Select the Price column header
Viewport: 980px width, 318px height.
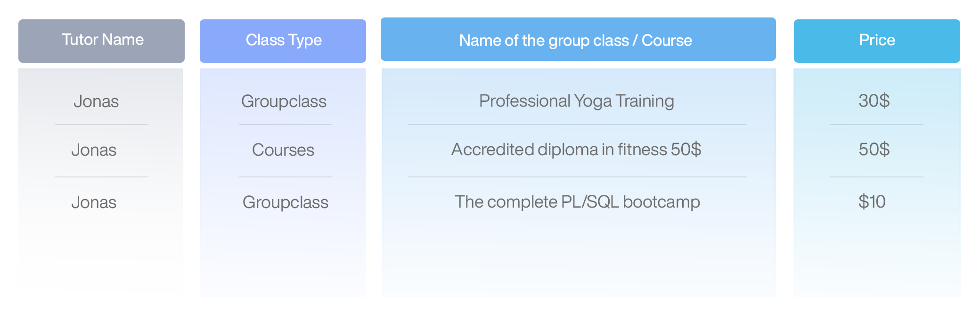coord(877,41)
